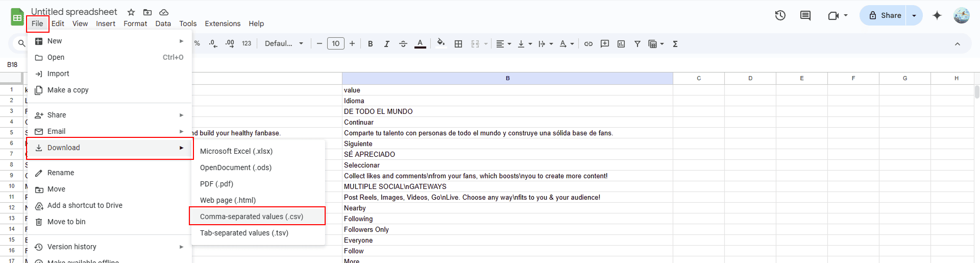Open the font family dropdown

pyautogui.click(x=284, y=44)
